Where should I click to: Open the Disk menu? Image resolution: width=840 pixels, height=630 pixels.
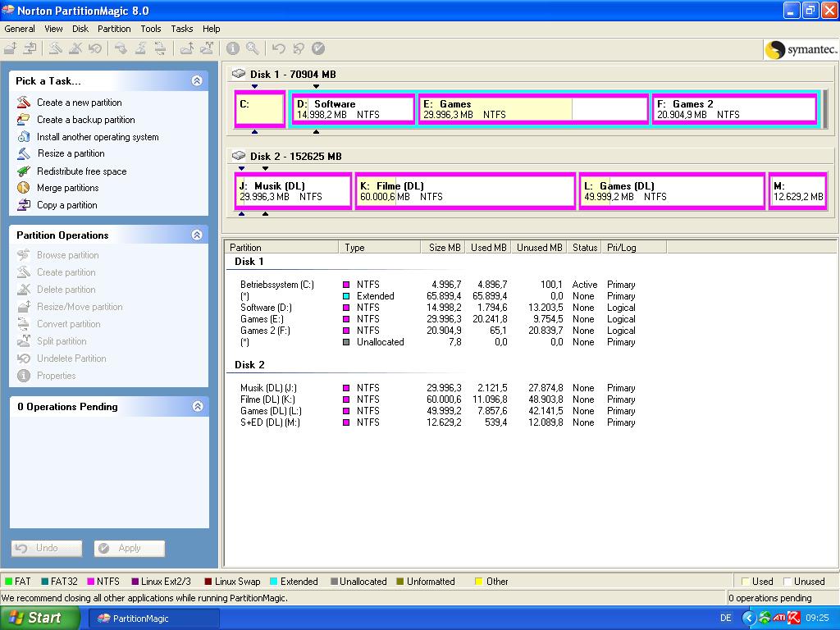(80, 29)
